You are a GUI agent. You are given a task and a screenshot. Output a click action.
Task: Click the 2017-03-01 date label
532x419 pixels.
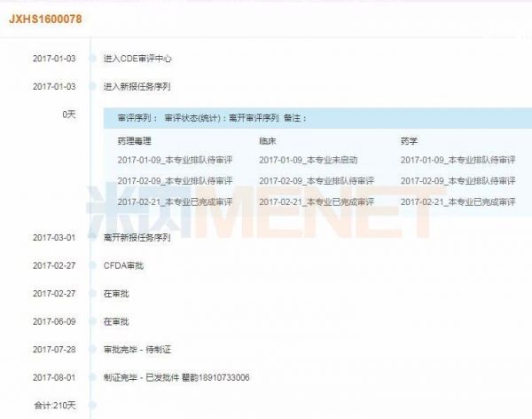(54, 237)
